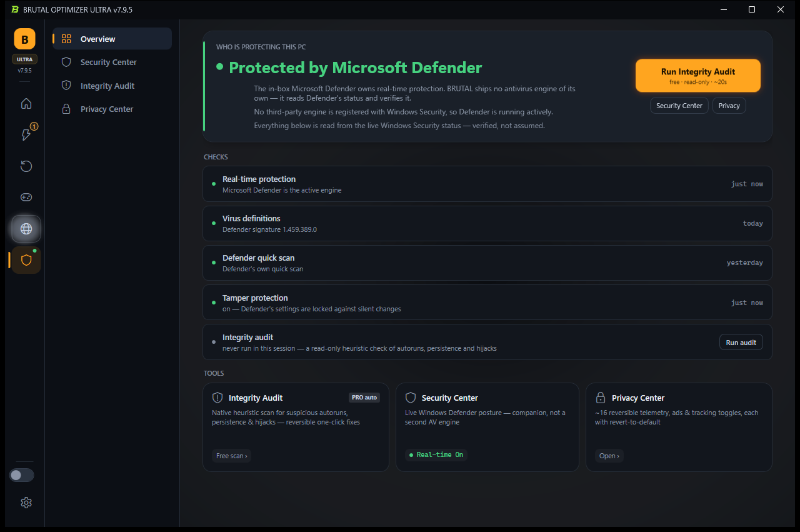
Task: Toggle the switch at bottom of left rail
Action: 21,475
